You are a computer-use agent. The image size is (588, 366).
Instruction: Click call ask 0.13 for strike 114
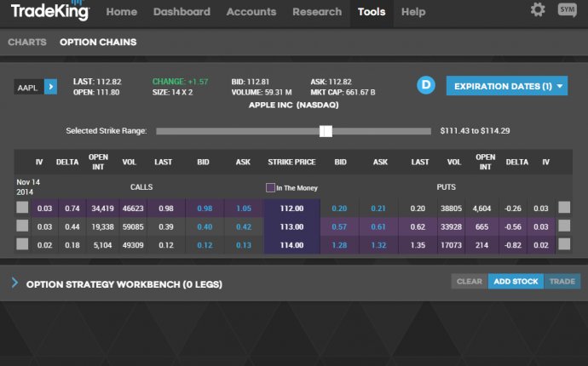pyautogui.click(x=244, y=245)
